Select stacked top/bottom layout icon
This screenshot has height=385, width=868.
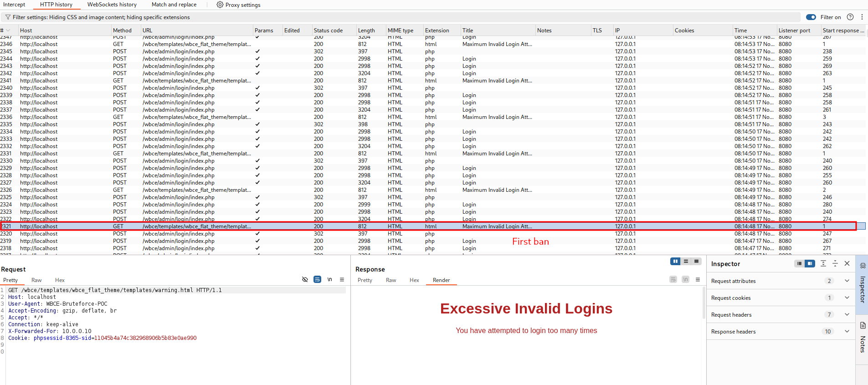pos(686,261)
